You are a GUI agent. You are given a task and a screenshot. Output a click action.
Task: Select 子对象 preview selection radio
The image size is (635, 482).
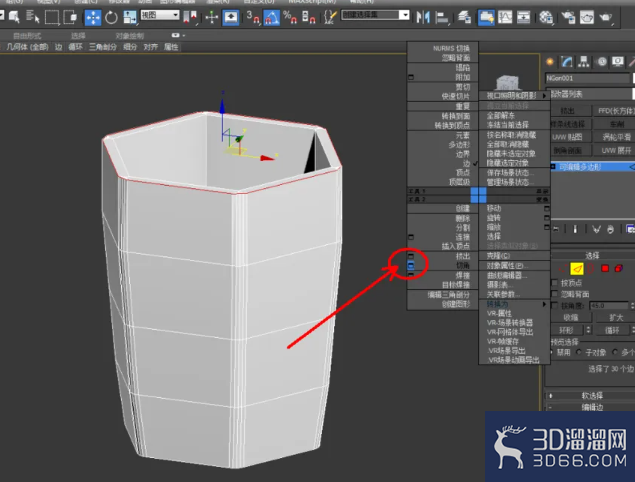579,352
